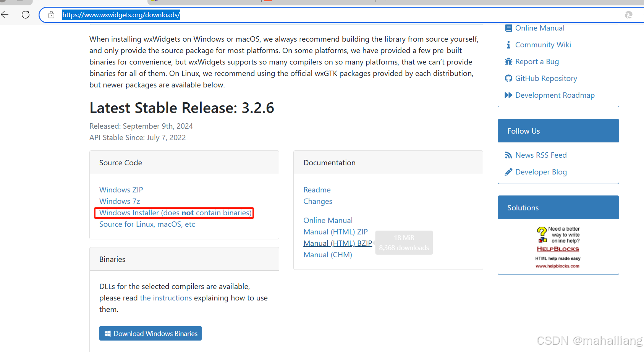Open the GitHub Repository link
Image resolution: width=644 pixels, height=352 pixels.
(546, 78)
